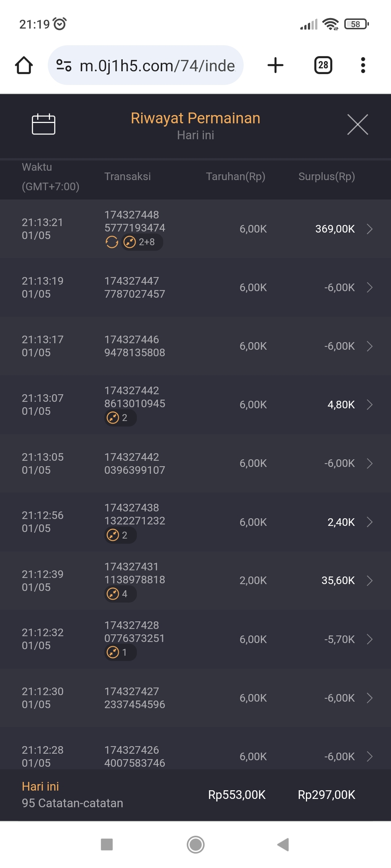
Task: Open a new browser tab
Action: pos(275,65)
